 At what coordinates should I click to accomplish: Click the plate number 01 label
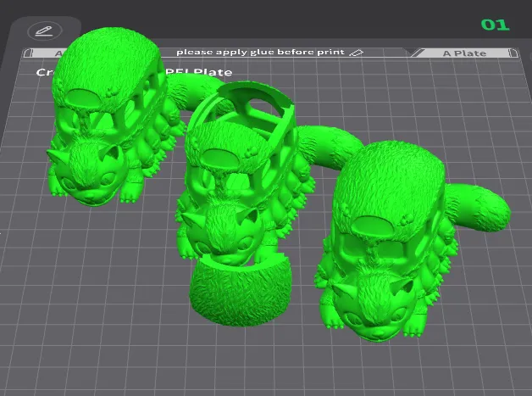(x=496, y=25)
